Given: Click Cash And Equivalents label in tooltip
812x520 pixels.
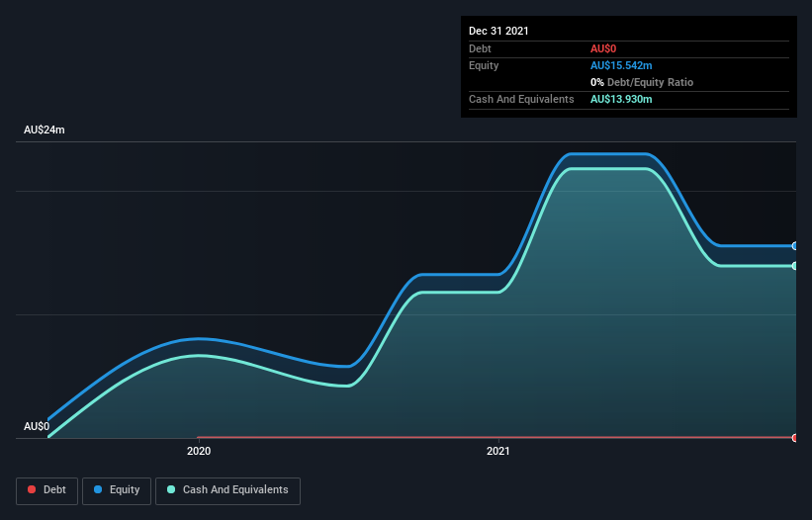Looking at the screenshot, I should pos(521,99).
